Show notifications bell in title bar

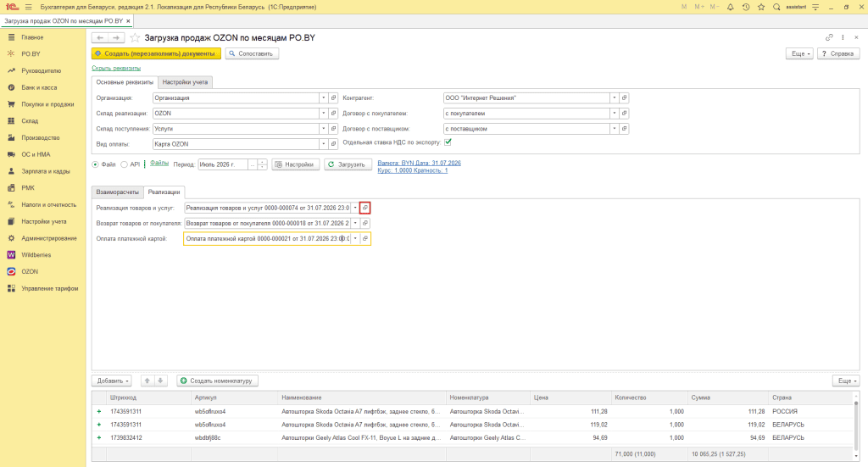(730, 7)
